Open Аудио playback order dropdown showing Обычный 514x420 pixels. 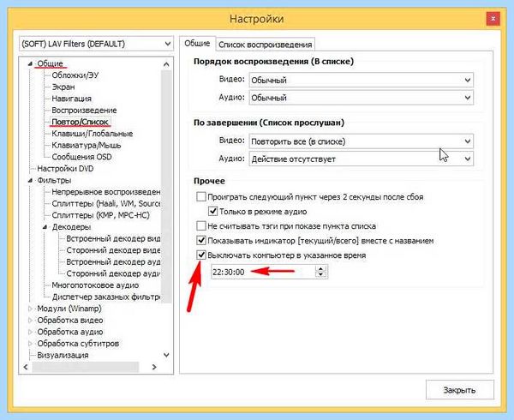pyautogui.click(x=361, y=98)
